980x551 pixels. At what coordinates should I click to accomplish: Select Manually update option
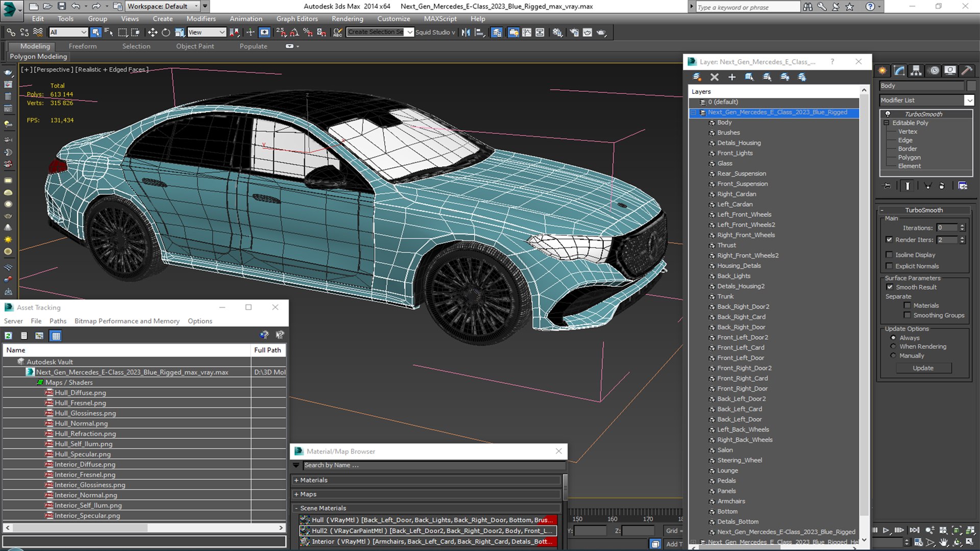[x=893, y=356]
